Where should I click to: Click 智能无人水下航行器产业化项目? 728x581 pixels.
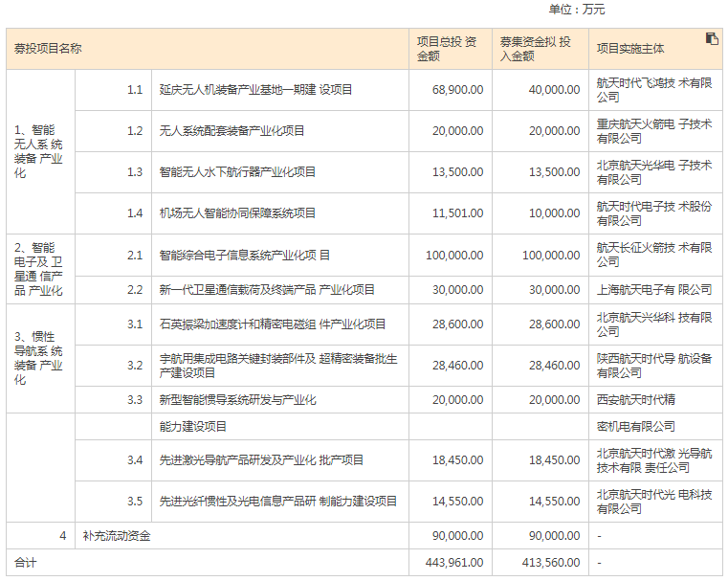click(237, 172)
